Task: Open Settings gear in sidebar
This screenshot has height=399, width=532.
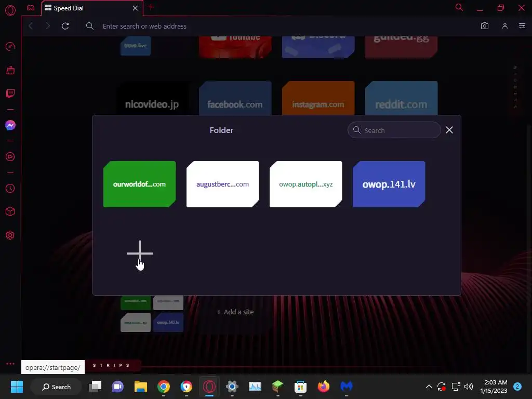Action: [10, 235]
